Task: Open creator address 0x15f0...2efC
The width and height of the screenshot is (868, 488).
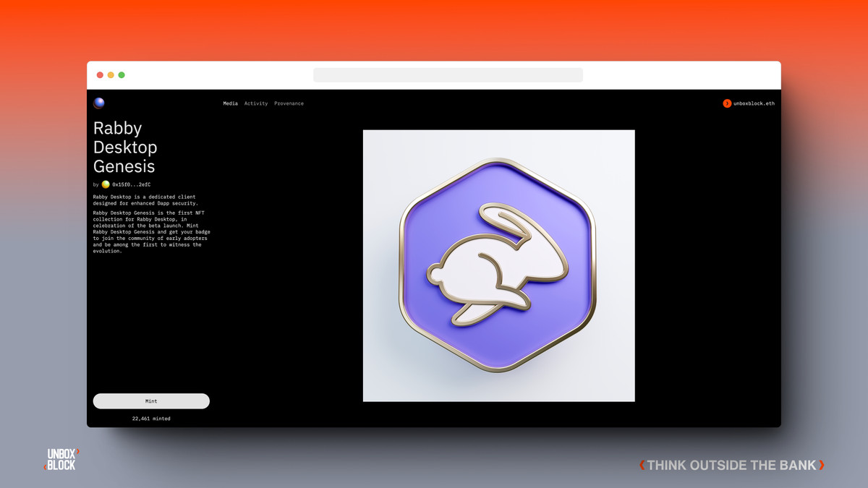Action: coord(131,185)
